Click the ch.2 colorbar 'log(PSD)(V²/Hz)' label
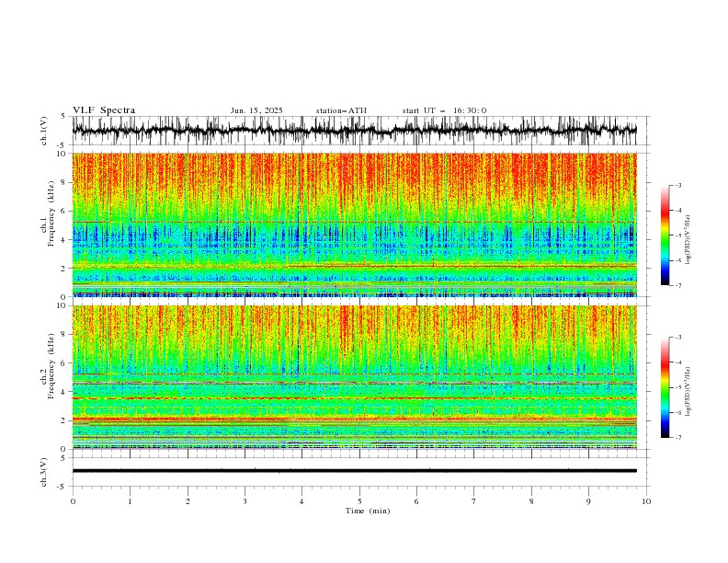728x563 pixels. click(x=688, y=392)
